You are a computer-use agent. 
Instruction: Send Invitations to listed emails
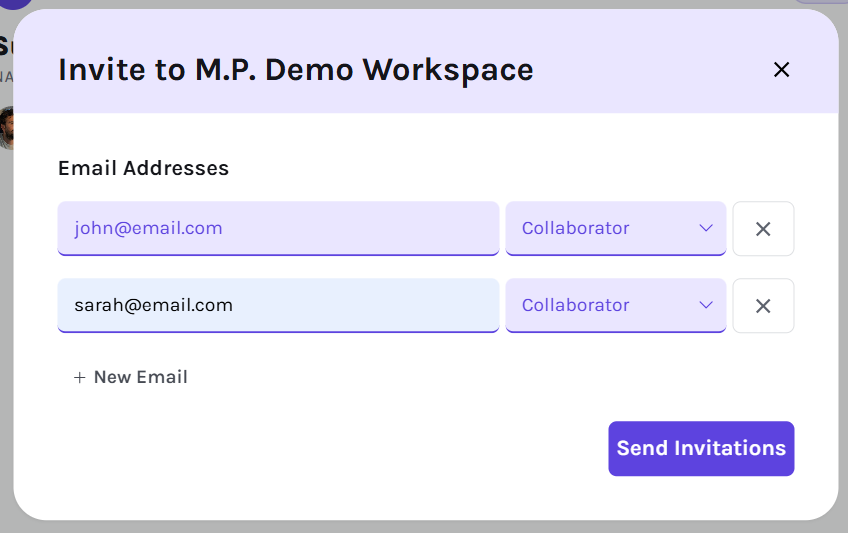(x=701, y=449)
